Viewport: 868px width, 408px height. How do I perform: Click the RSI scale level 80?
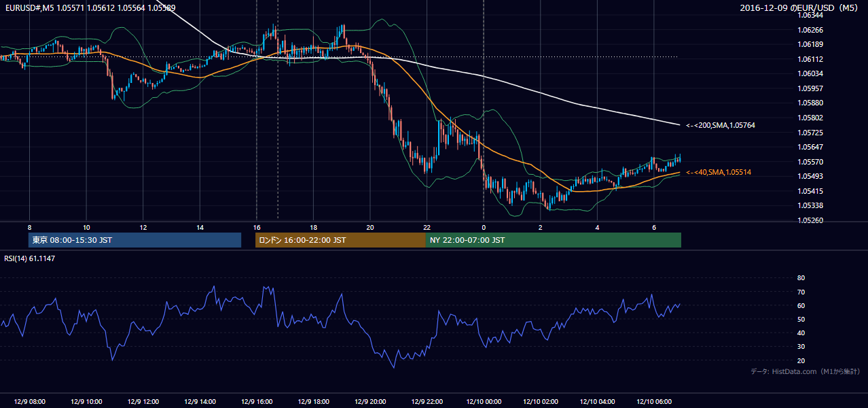coord(801,278)
